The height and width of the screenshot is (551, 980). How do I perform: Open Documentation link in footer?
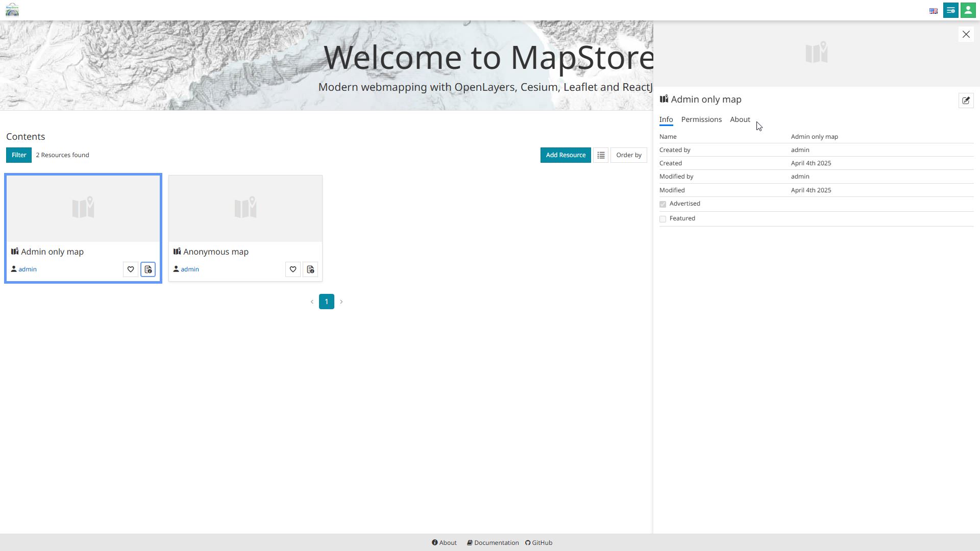[x=493, y=543]
